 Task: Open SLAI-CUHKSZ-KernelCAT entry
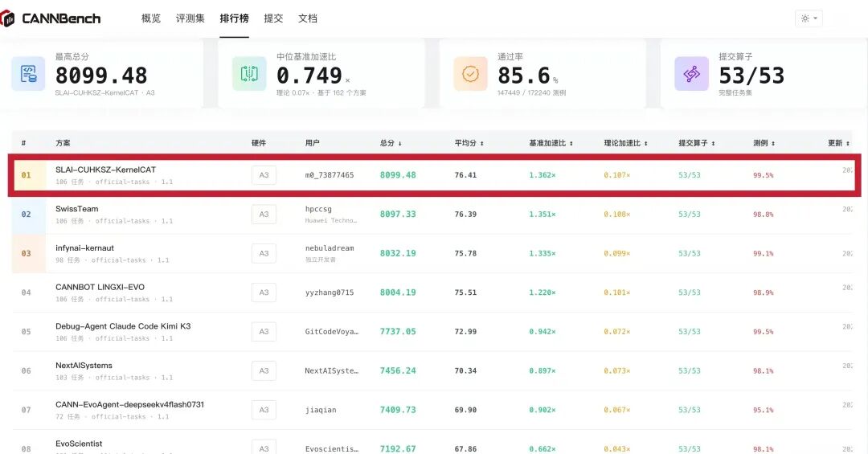tap(106, 170)
